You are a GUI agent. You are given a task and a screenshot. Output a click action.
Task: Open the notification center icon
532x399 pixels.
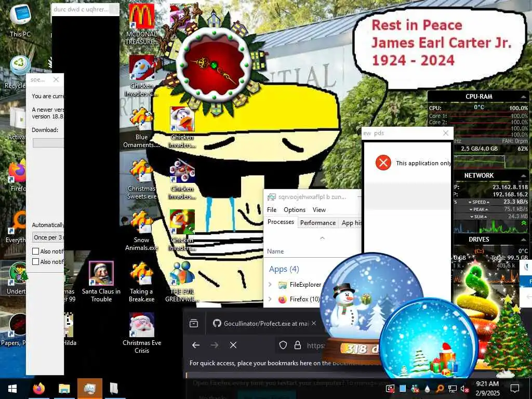click(x=515, y=389)
